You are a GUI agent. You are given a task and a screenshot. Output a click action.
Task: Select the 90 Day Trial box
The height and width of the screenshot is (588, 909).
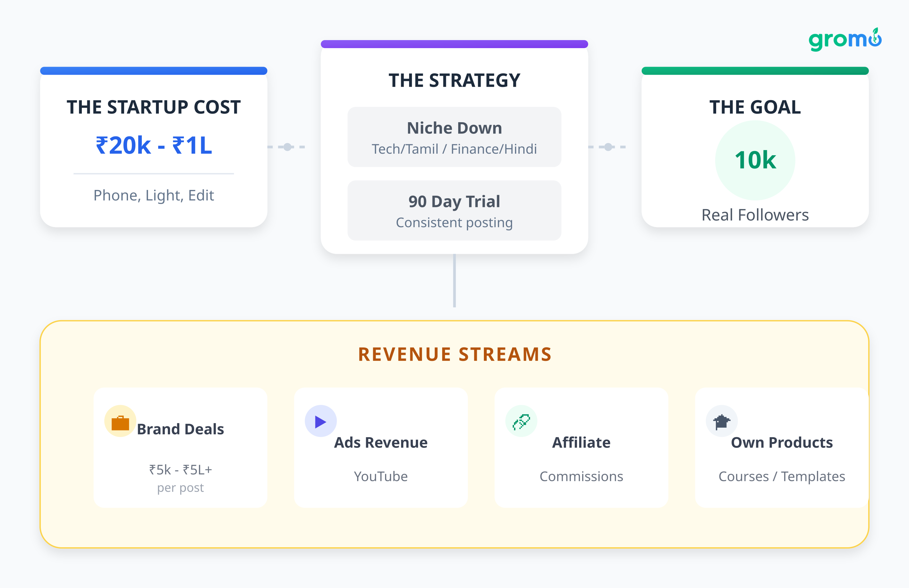454,210
